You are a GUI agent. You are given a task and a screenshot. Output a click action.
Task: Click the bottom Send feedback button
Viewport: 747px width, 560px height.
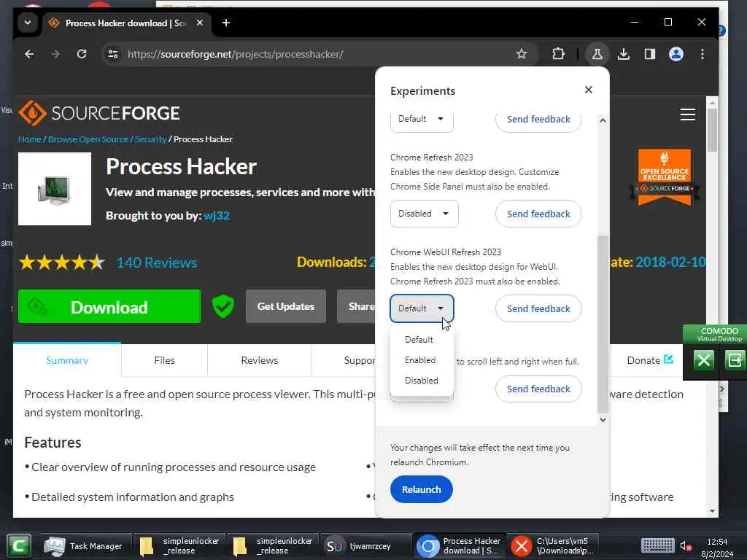538,389
